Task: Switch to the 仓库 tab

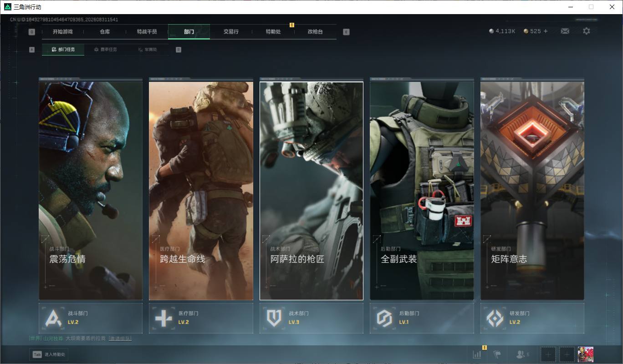Action: [105, 32]
